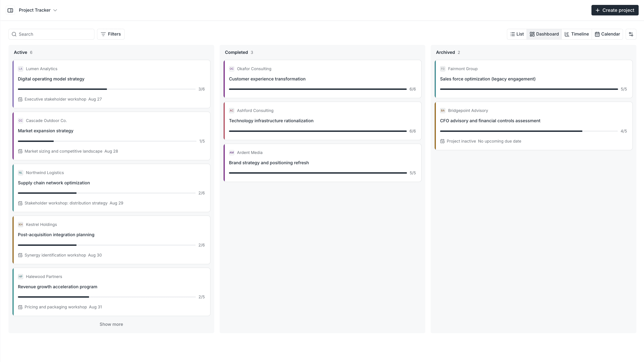Click the LA avatar badge for Lumen Analytics
Image resolution: width=644 pixels, height=362 pixels.
coord(21,69)
